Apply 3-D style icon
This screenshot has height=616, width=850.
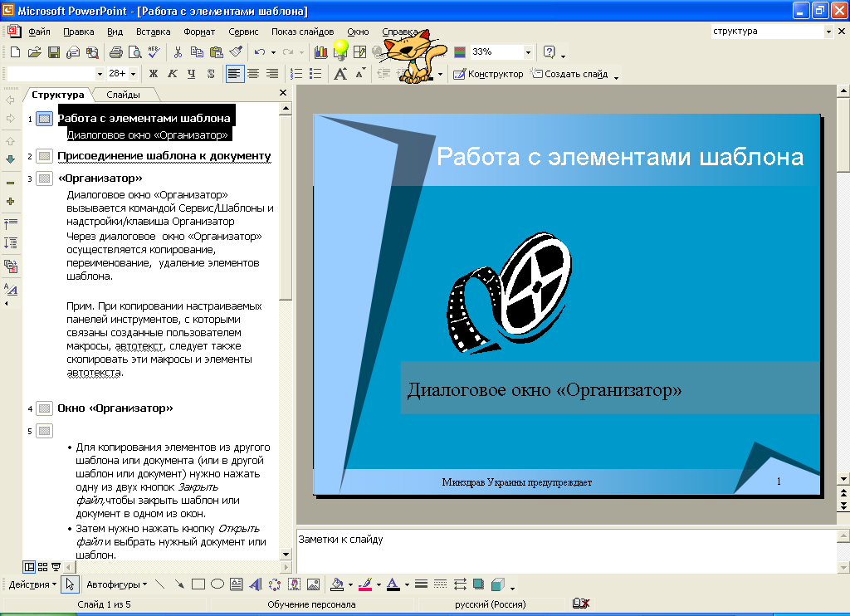pos(498,584)
